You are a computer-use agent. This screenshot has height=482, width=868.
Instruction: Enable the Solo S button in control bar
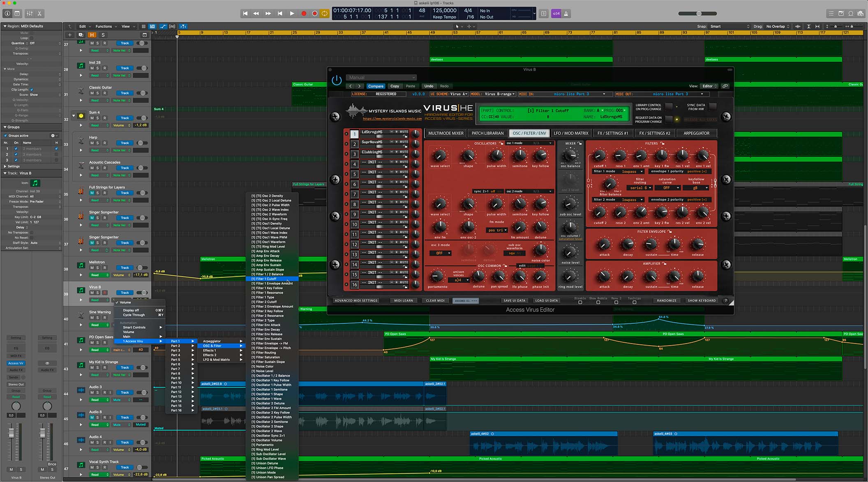click(544, 14)
